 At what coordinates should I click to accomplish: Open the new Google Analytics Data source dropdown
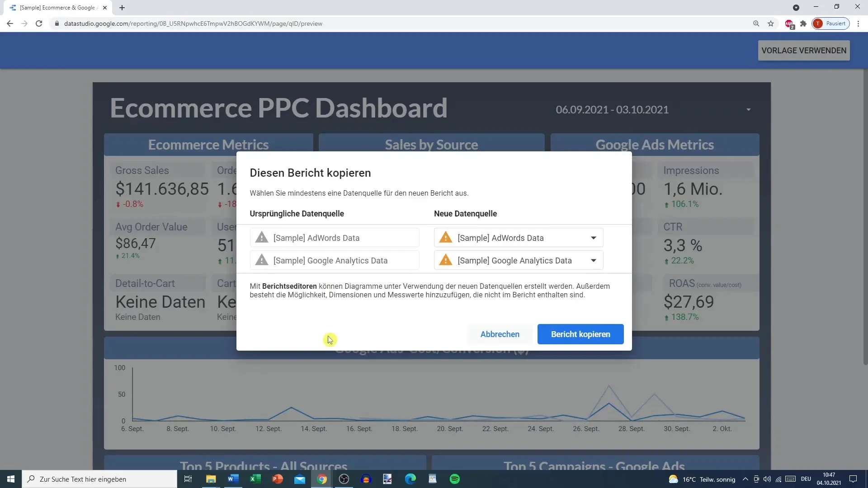519,261
